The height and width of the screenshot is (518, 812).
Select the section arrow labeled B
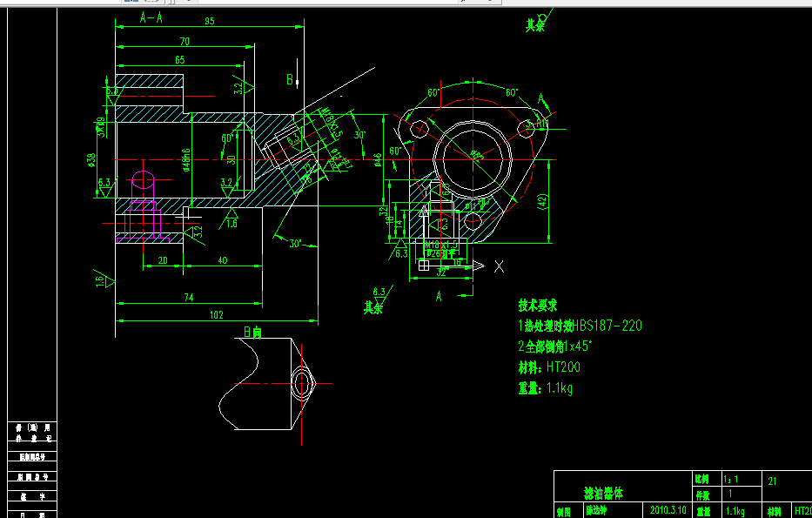coord(290,79)
